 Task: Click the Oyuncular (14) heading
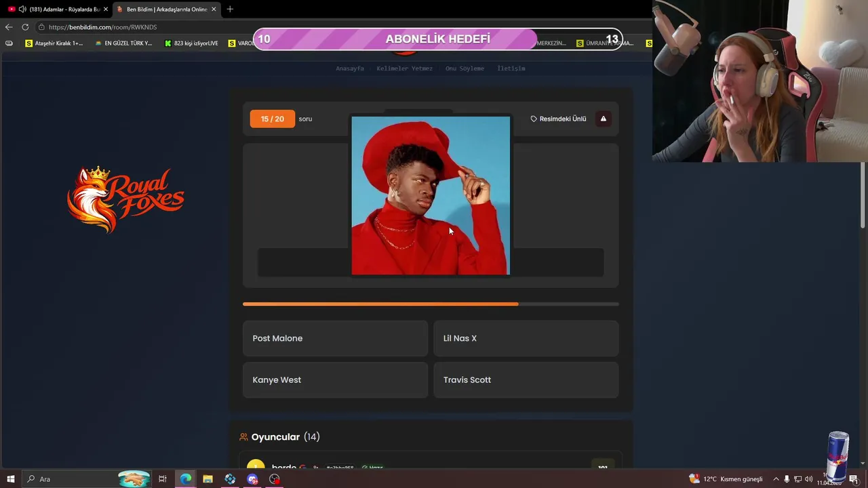pos(285,437)
